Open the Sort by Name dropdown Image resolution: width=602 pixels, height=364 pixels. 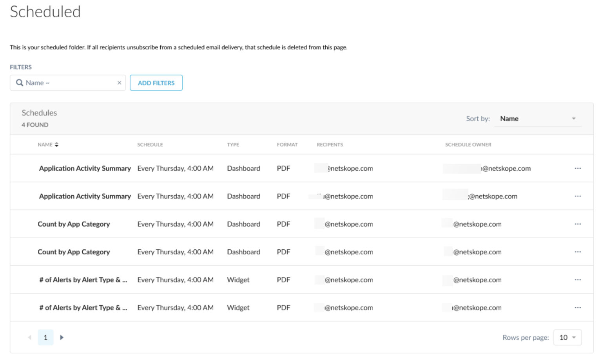[537, 118]
